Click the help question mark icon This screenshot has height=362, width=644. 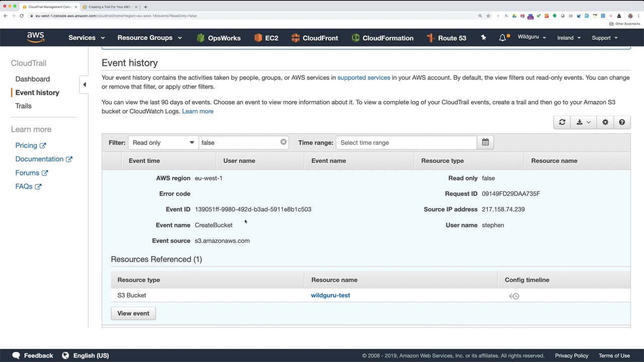tap(622, 122)
